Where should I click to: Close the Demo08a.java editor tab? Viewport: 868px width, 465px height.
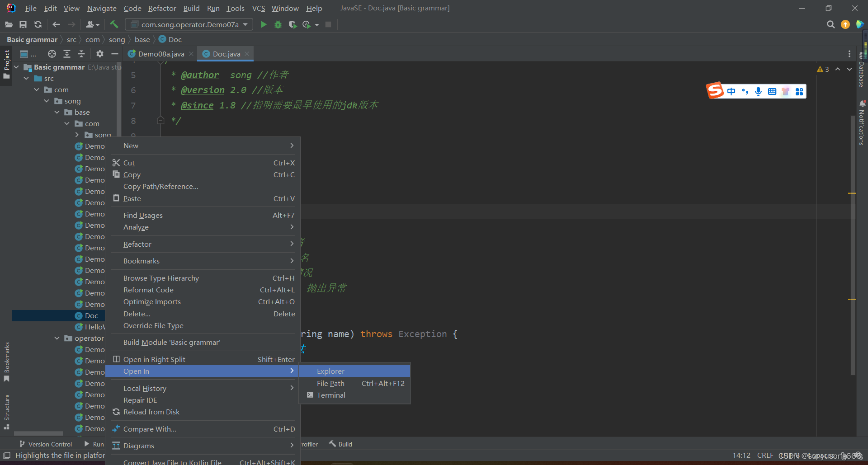[x=191, y=54]
